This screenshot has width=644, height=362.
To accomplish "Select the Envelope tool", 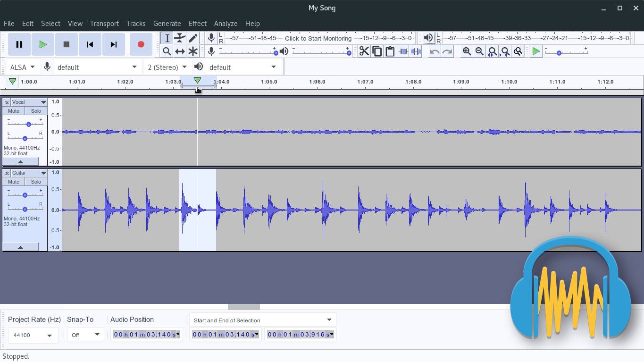I will click(x=180, y=38).
